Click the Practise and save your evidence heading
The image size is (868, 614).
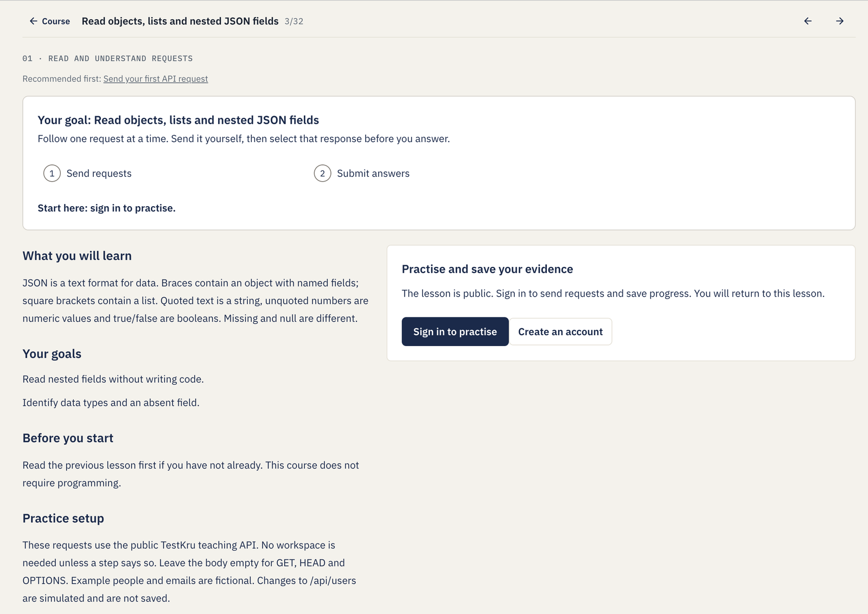(x=487, y=269)
